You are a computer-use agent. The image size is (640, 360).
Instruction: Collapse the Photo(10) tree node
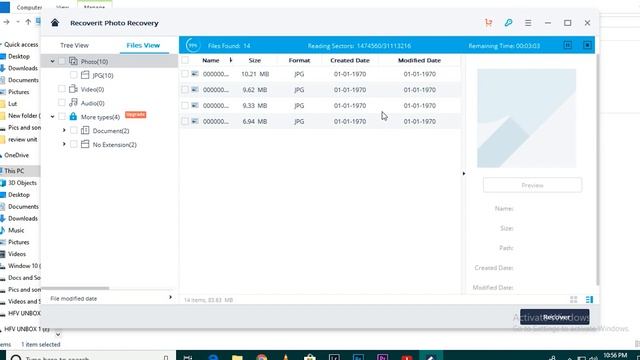52,61
